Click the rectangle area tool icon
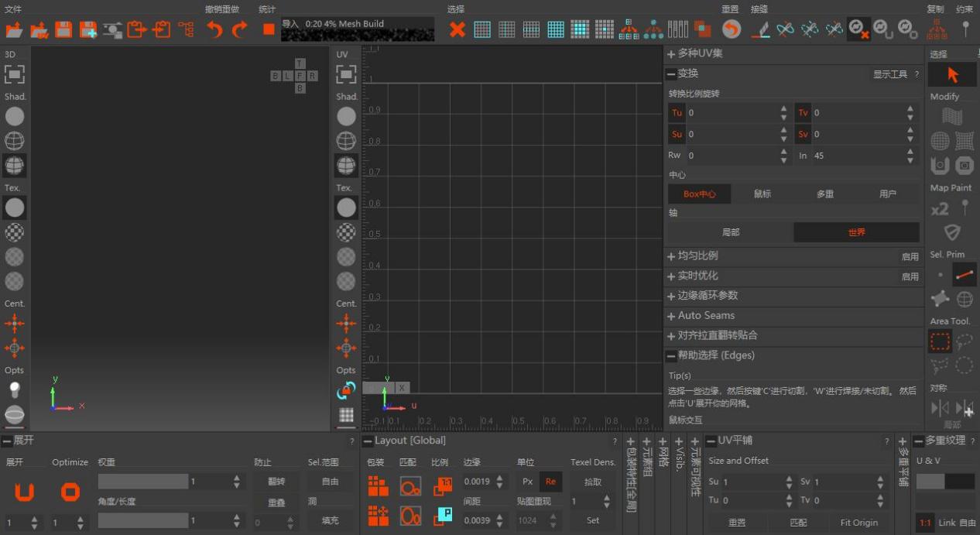This screenshot has height=535, width=980. pyautogui.click(x=941, y=341)
